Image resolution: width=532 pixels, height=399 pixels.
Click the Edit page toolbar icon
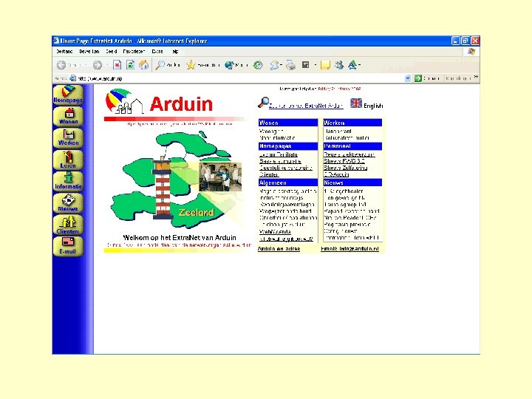pos(306,65)
